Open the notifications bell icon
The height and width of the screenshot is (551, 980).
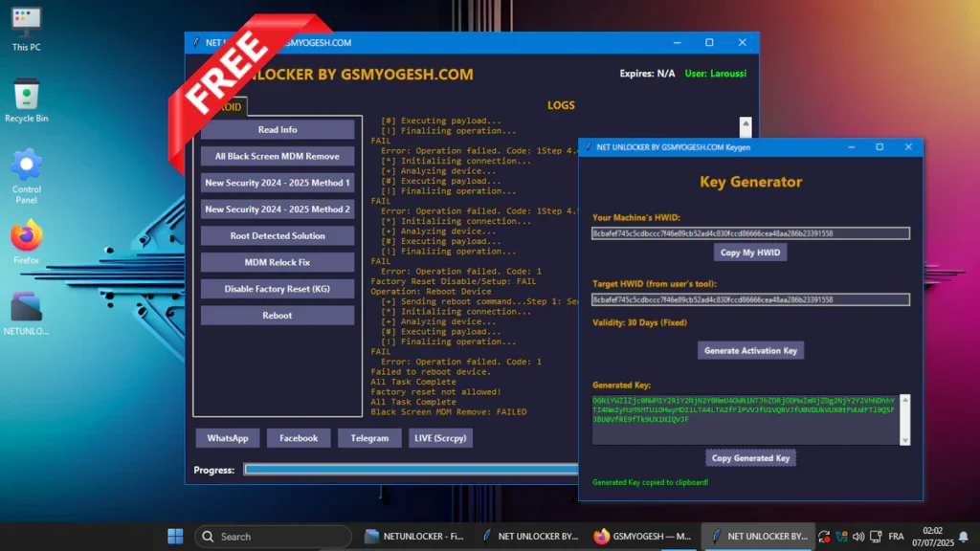(964, 536)
